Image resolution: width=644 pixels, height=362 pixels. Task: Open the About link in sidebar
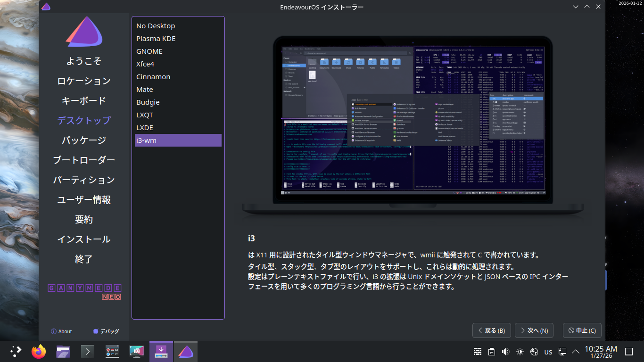tap(61, 331)
